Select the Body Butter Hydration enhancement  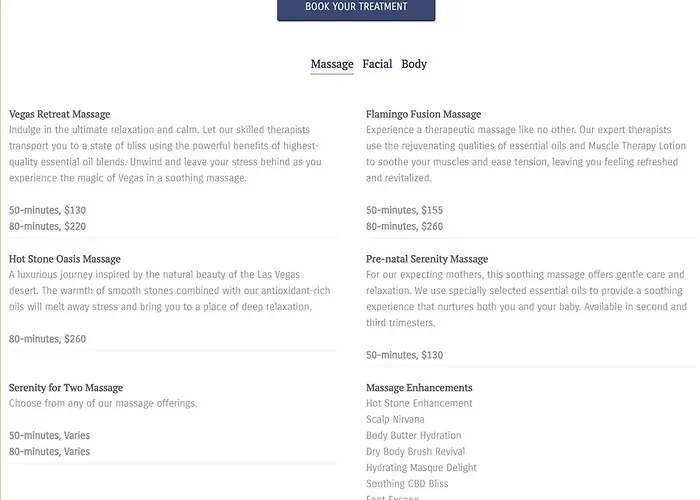(414, 436)
